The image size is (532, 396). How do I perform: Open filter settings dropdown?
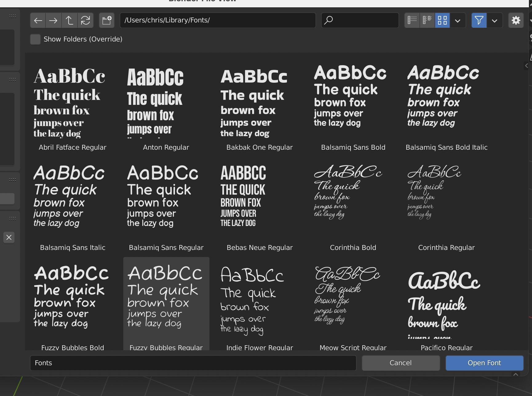494,21
